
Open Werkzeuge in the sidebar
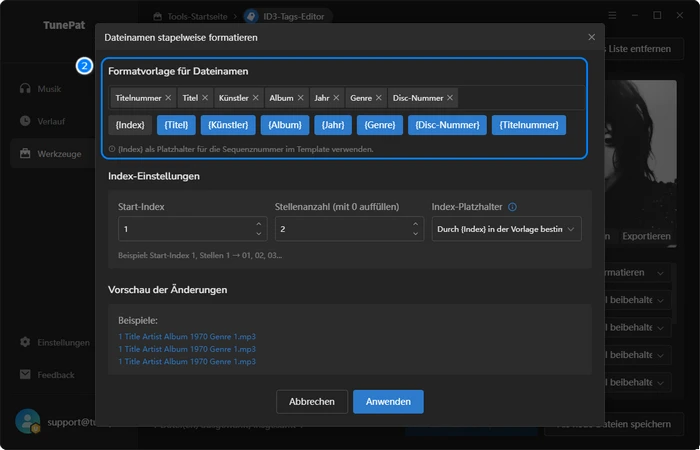point(53,154)
